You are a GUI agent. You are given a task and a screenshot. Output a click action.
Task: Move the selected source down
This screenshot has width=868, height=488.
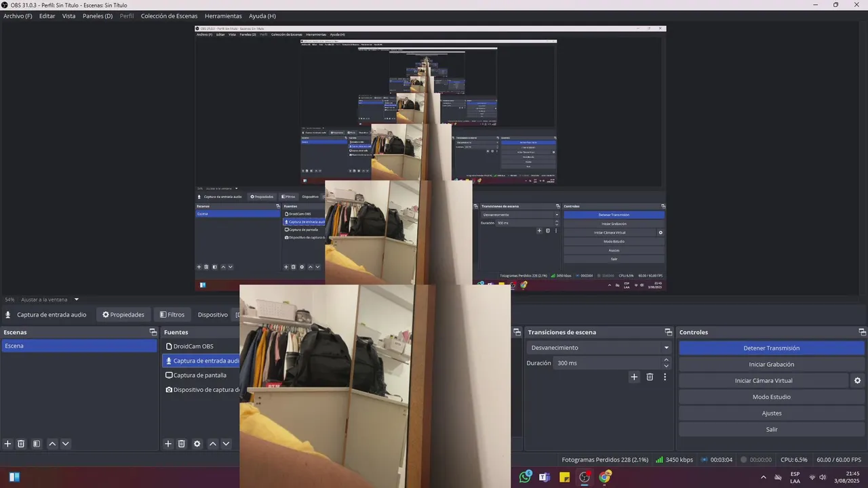coord(226,444)
